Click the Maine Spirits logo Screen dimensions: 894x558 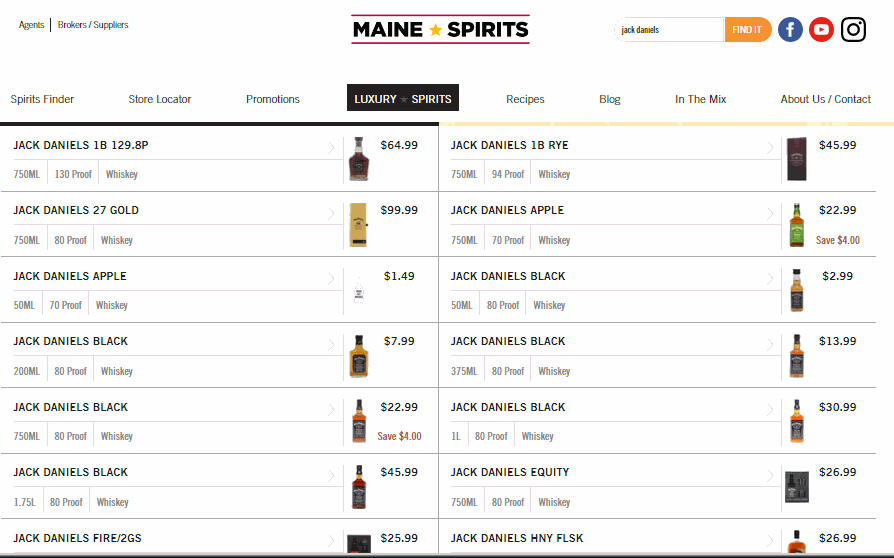440,29
